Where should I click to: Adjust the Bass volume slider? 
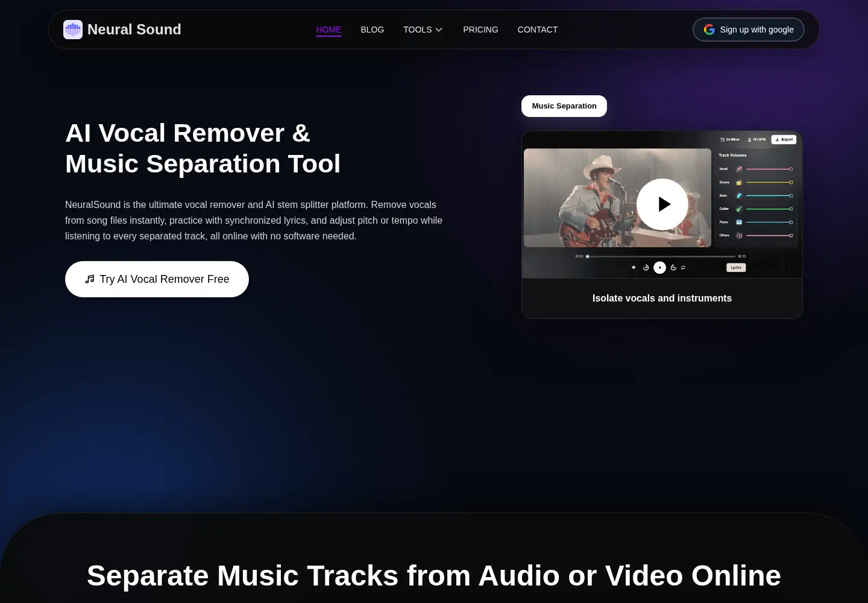click(x=769, y=195)
